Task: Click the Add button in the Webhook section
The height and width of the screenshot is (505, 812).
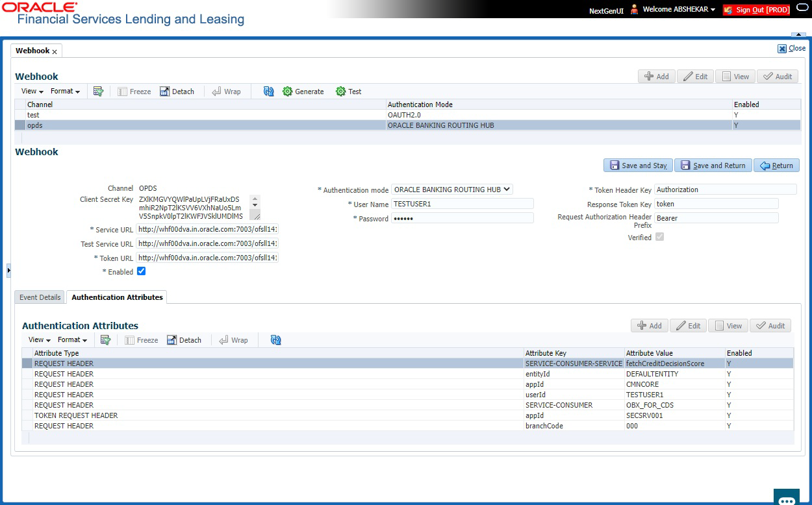Action: tap(657, 77)
